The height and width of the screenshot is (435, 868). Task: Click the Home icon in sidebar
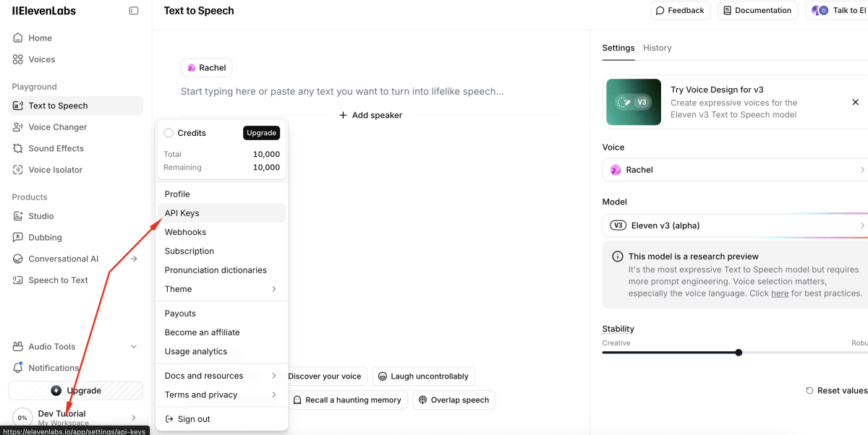18,38
